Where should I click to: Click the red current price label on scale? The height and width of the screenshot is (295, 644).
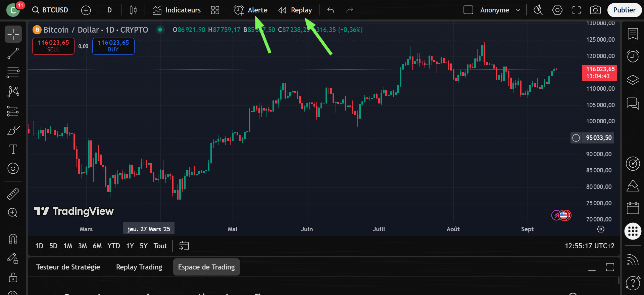click(599, 73)
